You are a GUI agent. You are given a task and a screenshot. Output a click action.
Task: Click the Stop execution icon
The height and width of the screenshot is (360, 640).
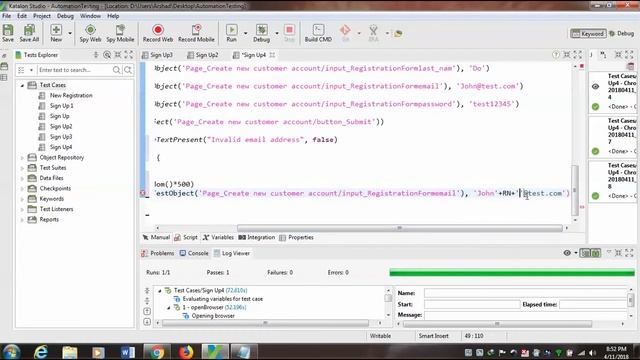[x=289, y=33]
